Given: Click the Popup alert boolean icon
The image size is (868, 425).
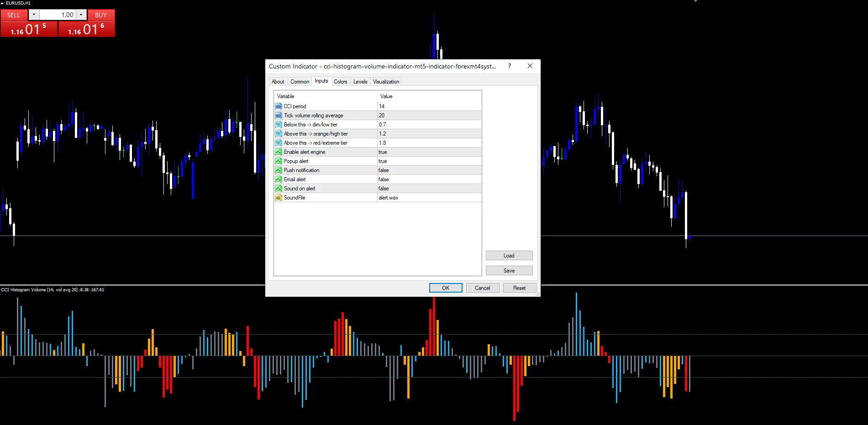Looking at the screenshot, I should (278, 161).
